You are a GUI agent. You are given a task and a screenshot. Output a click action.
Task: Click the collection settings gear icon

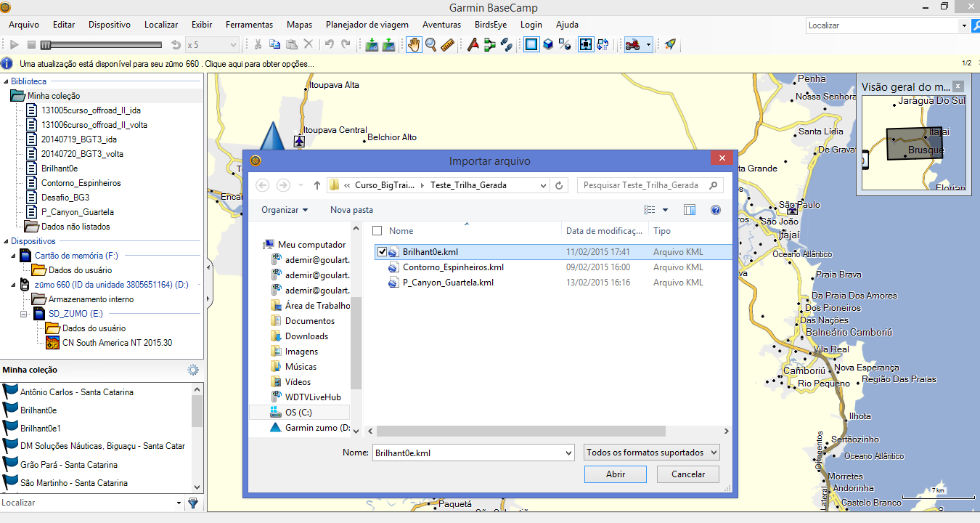193,370
